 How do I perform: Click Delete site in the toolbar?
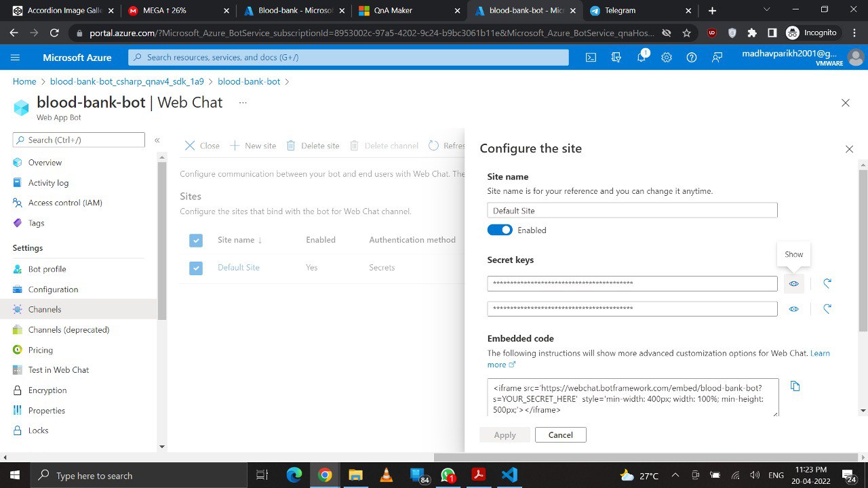tap(313, 146)
